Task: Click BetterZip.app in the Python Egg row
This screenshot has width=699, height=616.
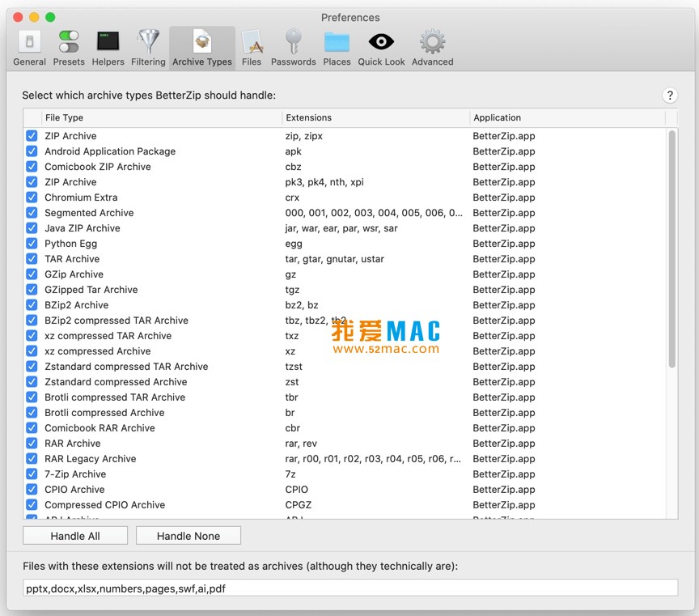Action: point(504,244)
